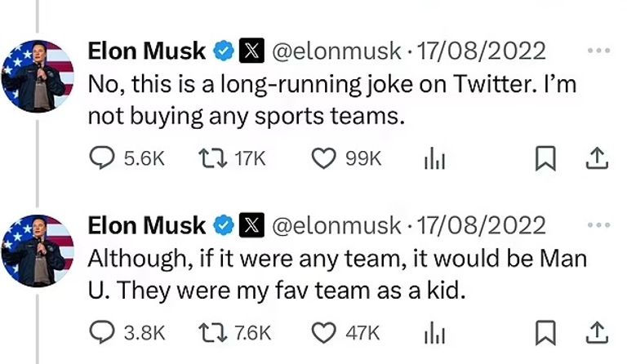Like the tweet with 99K likes

pos(324,158)
